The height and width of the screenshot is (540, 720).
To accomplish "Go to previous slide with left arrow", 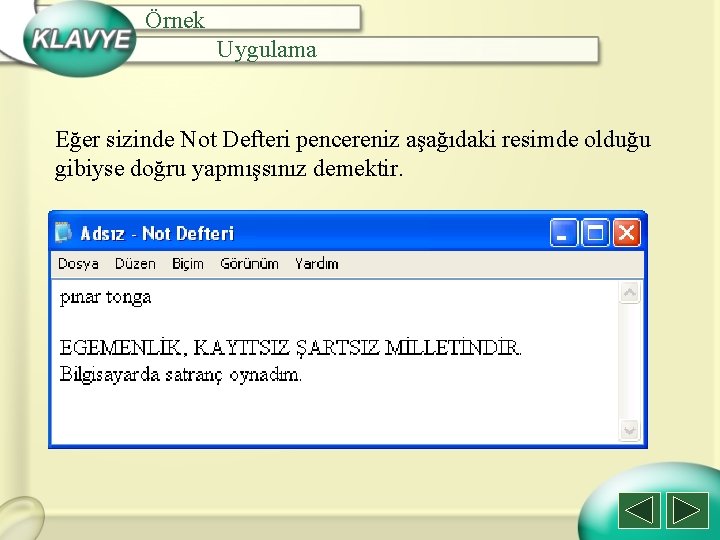I will [x=639, y=511].
